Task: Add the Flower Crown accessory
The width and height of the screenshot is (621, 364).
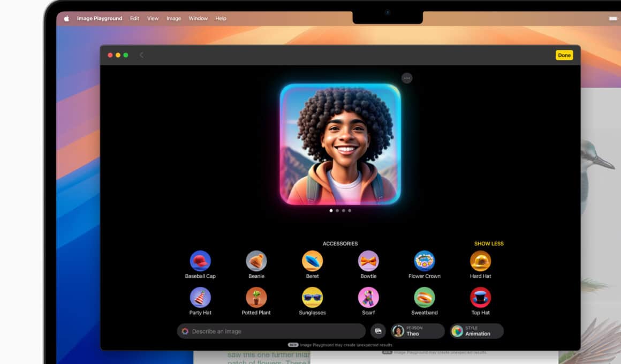Action: tap(424, 261)
